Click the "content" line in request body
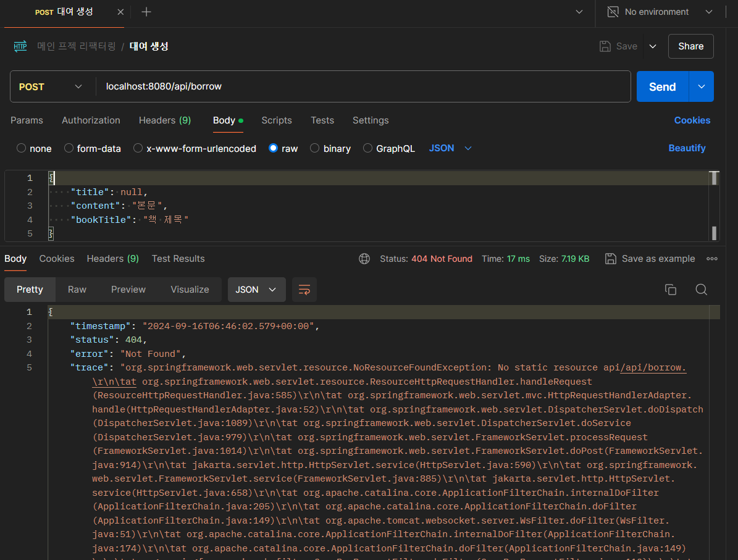Image resolution: width=738 pixels, height=560 pixels. (119, 206)
